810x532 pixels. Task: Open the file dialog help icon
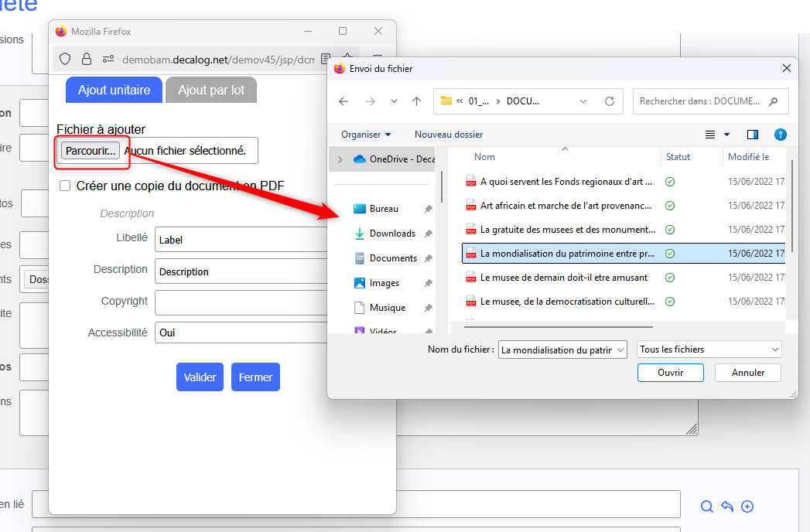click(781, 135)
